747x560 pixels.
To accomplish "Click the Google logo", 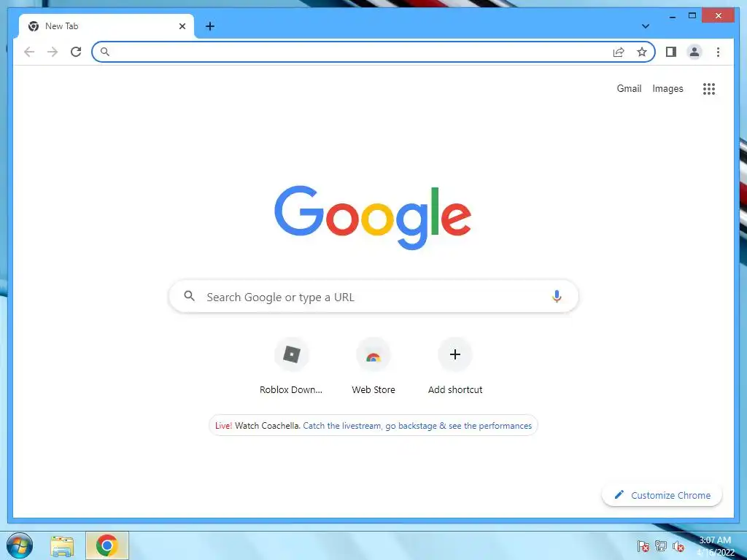I will (373, 217).
